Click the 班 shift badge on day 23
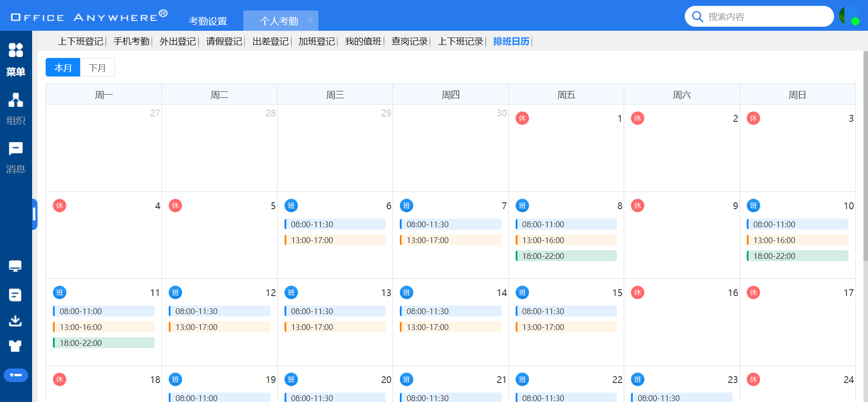Image resolution: width=868 pixels, height=402 pixels. coord(638,380)
